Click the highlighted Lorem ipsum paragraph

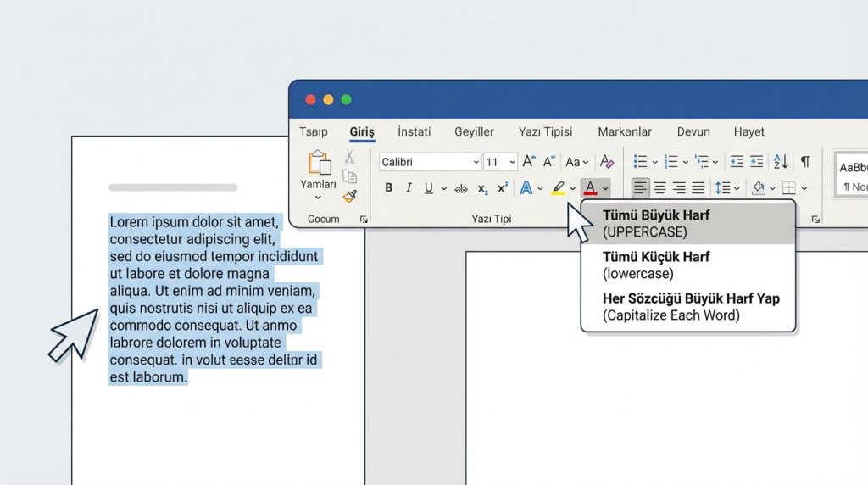[x=214, y=299]
